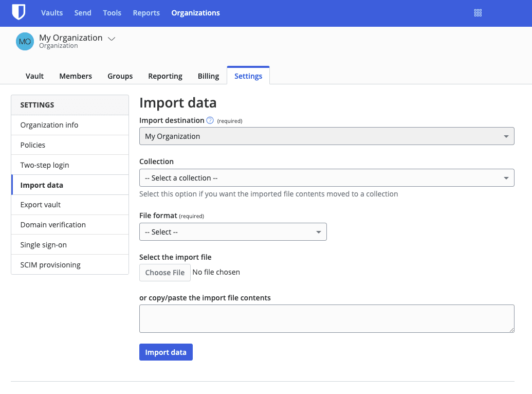
Task: Switch to the Members tab
Action: pos(75,76)
